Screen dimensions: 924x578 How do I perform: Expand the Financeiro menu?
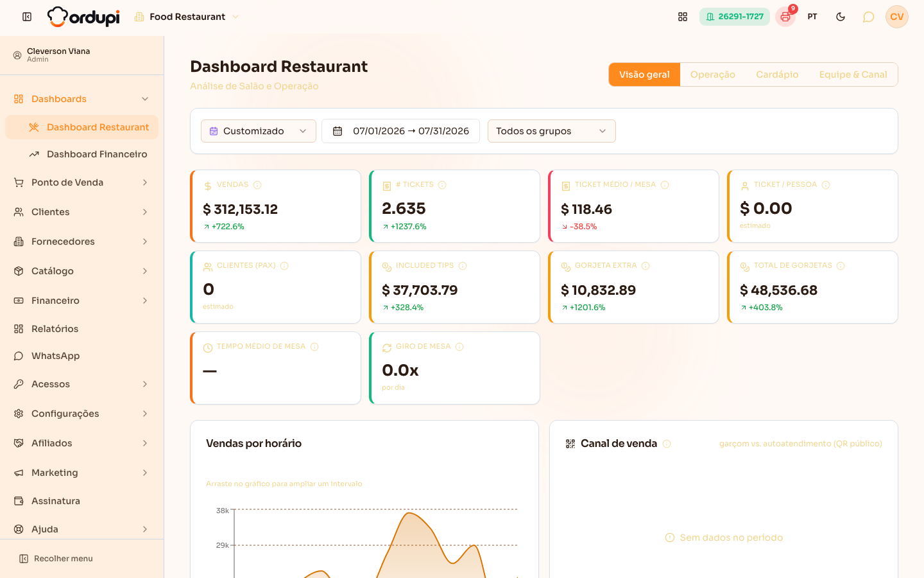[81, 301]
